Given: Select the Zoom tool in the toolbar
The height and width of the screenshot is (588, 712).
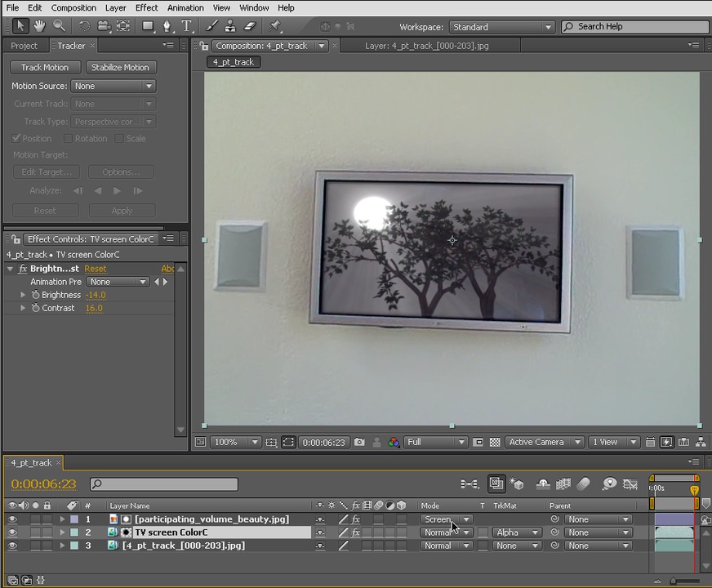Looking at the screenshot, I should (58, 26).
